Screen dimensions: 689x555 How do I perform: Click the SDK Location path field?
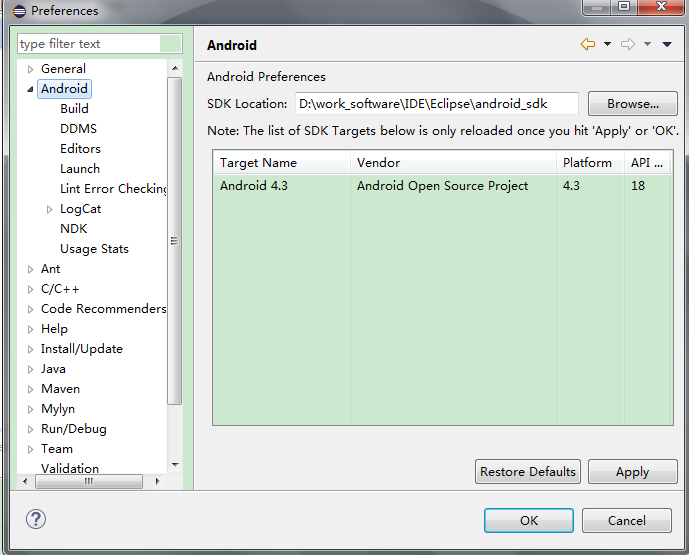pos(436,104)
